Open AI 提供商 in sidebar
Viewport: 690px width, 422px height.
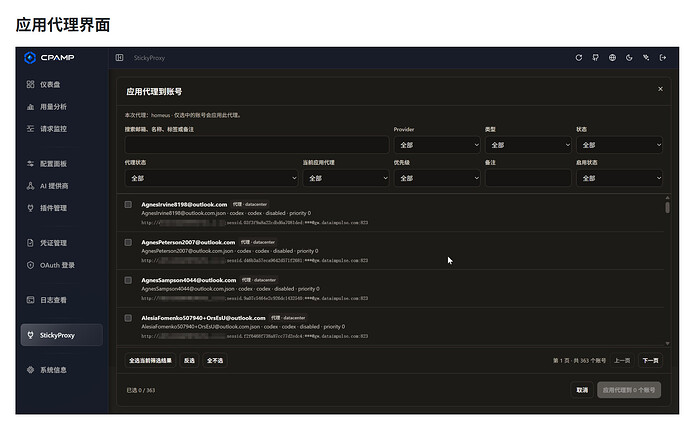coord(62,186)
